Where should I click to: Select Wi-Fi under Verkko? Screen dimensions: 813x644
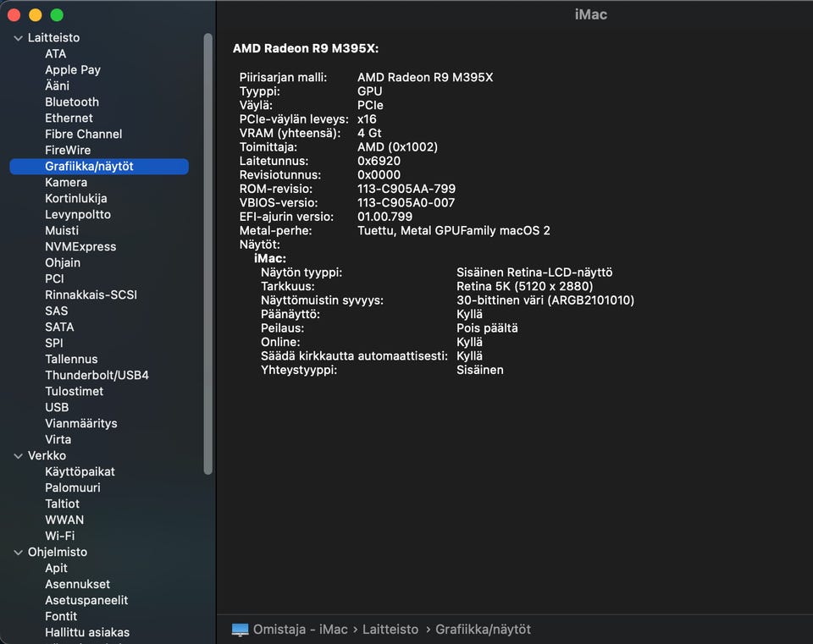(59, 536)
